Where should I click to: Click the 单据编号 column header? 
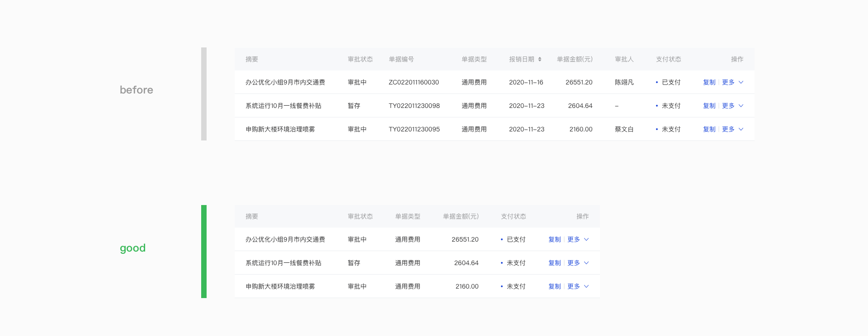[401, 59]
